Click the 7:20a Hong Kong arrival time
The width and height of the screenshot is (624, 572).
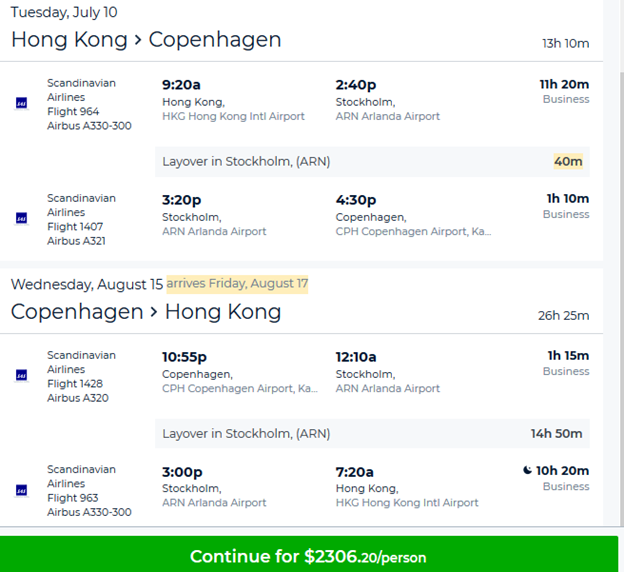coord(355,472)
